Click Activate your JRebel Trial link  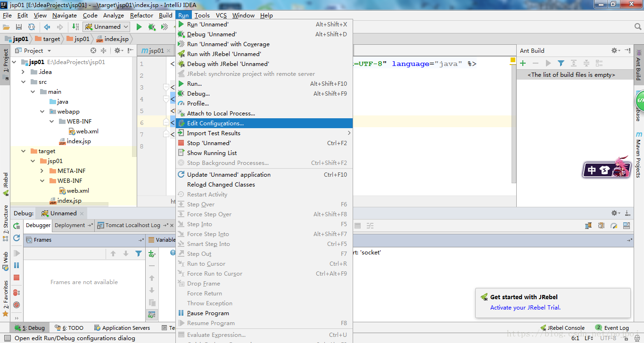(x=525, y=307)
